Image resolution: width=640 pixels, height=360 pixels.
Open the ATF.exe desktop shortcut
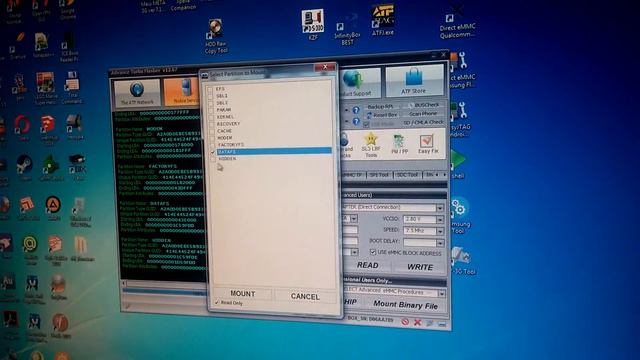coord(383,20)
